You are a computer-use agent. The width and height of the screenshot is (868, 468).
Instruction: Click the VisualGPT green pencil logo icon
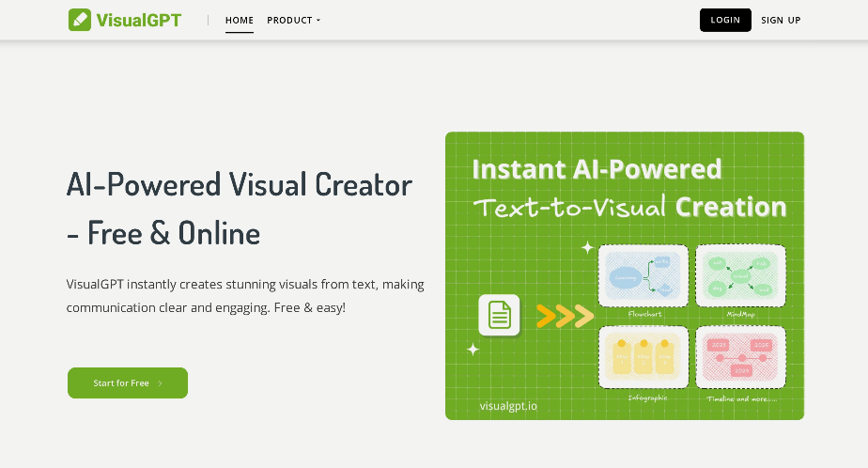[80, 20]
